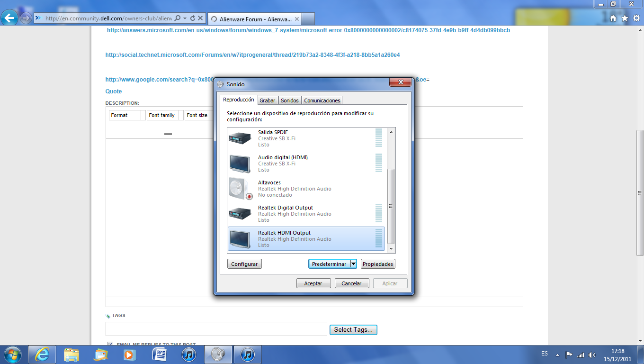The height and width of the screenshot is (364, 644).
Task: Select the Altavoces speaker icon
Action: coord(241,188)
